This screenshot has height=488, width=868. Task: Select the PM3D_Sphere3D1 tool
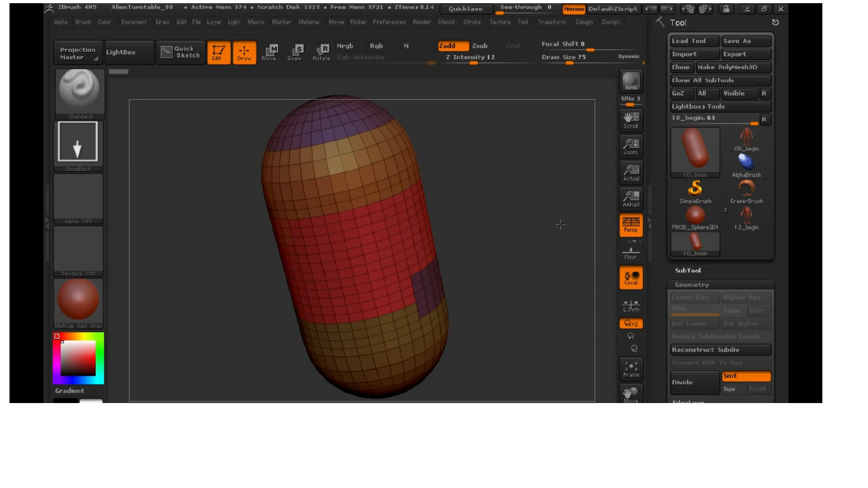[x=695, y=218]
